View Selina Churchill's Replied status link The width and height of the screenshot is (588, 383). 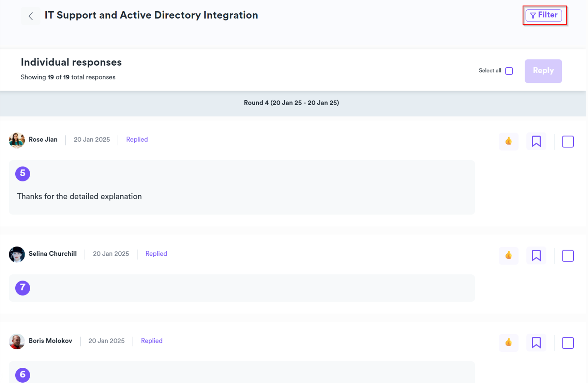click(x=156, y=254)
